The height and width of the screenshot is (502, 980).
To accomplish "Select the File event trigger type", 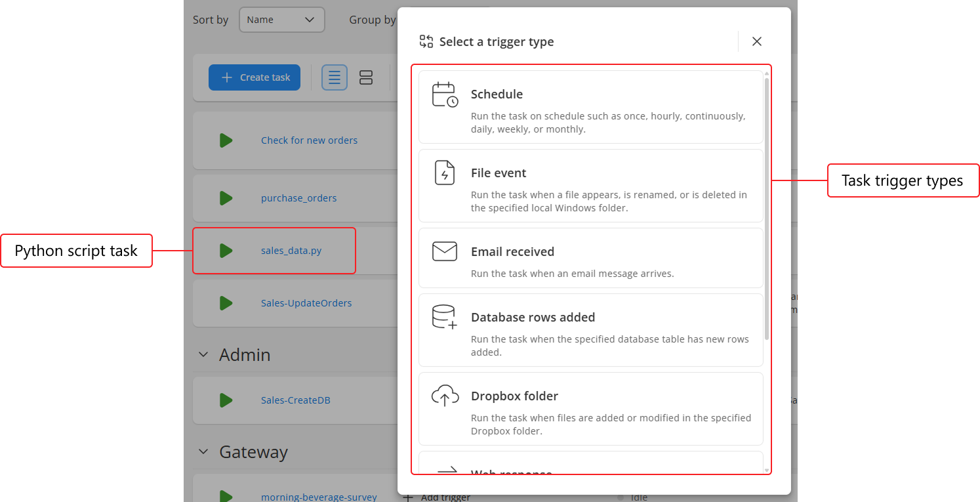I will click(x=591, y=186).
